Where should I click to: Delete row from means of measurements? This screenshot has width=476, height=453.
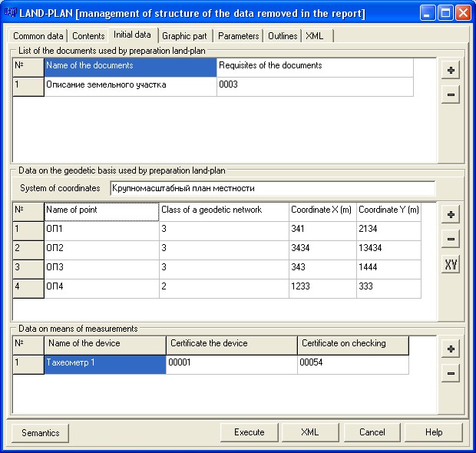tap(451, 374)
